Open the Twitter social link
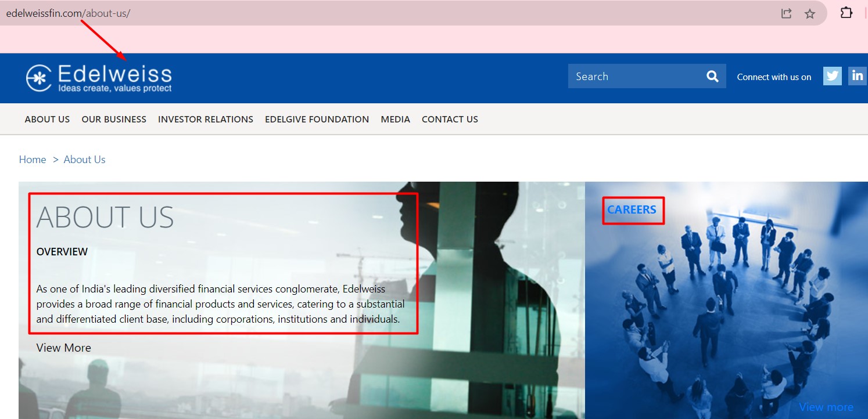Image resolution: width=868 pixels, height=419 pixels. (833, 76)
